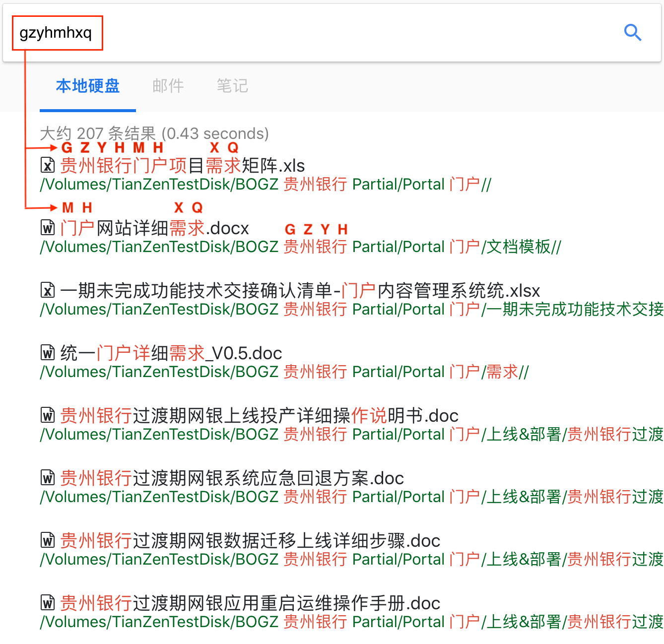The width and height of the screenshot is (664, 644).
Task: Click Word icon for 过渡期网银应用重启运维操作手册.doc
Action: pyautogui.click(x=48, y=603)
